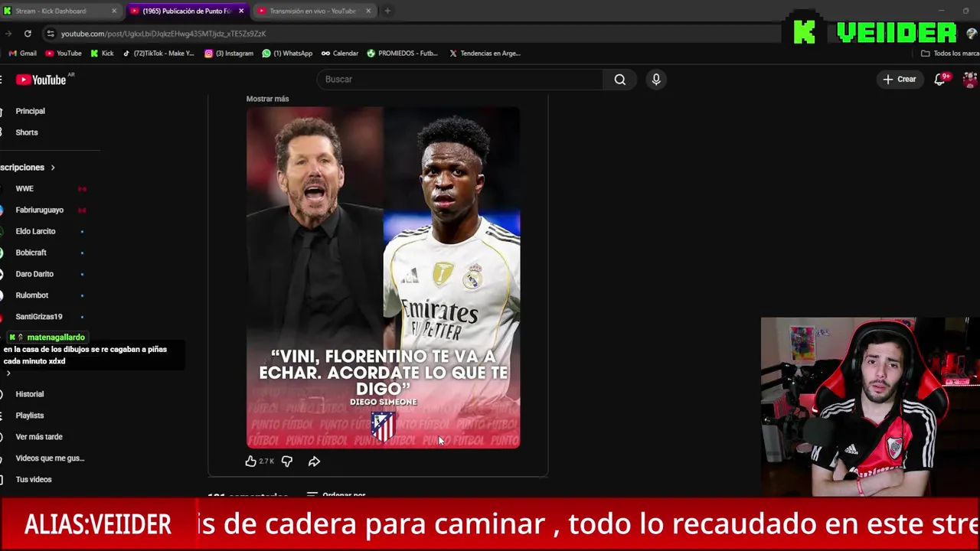The height and width of the screenshot is (551, 980).
Task: Go to Principal in the sidebar
Action: pyautogui.click(x=31, y=111)
